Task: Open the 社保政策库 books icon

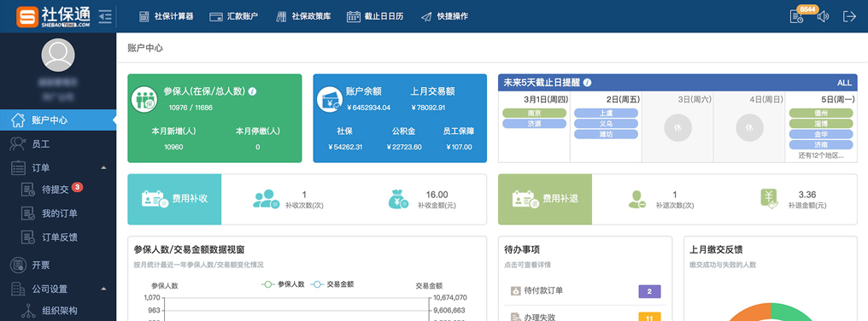Action: 281,16
